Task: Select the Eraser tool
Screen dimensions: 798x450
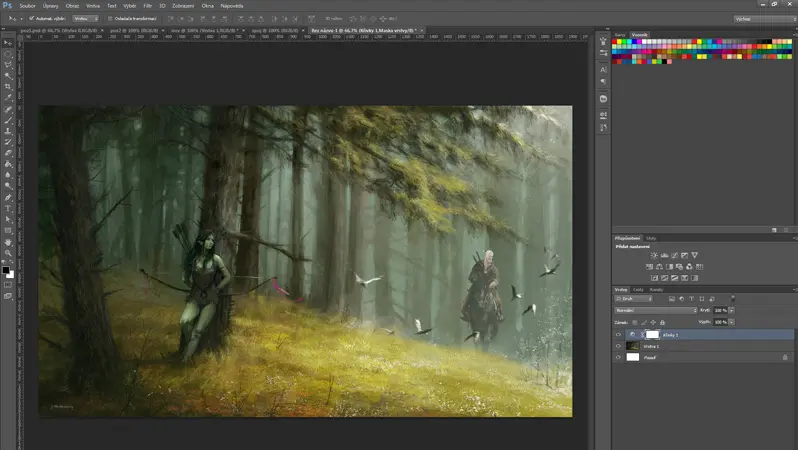Action: point(8,153)
